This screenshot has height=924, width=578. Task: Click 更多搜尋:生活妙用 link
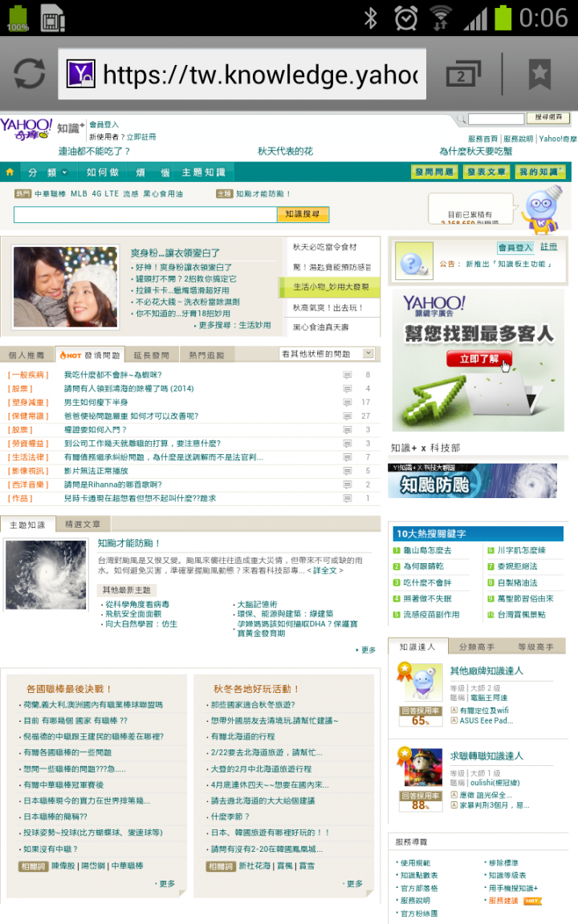click(234, 326)
